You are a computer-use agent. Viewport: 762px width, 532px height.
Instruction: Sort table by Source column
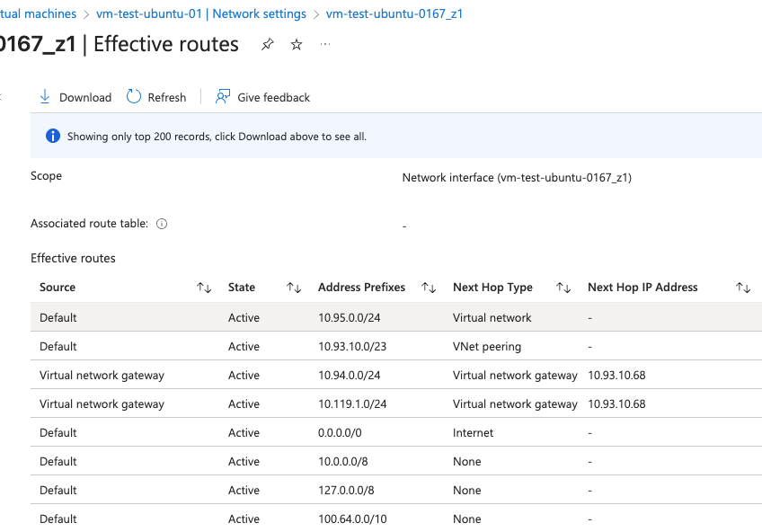[x=204, y=288]
